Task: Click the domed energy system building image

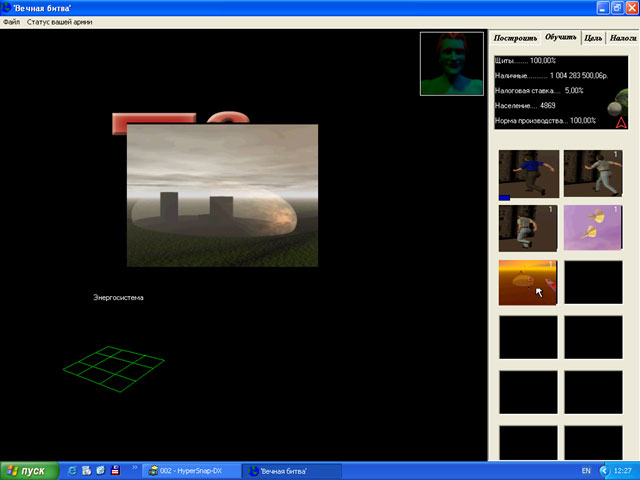Action: 222,195
